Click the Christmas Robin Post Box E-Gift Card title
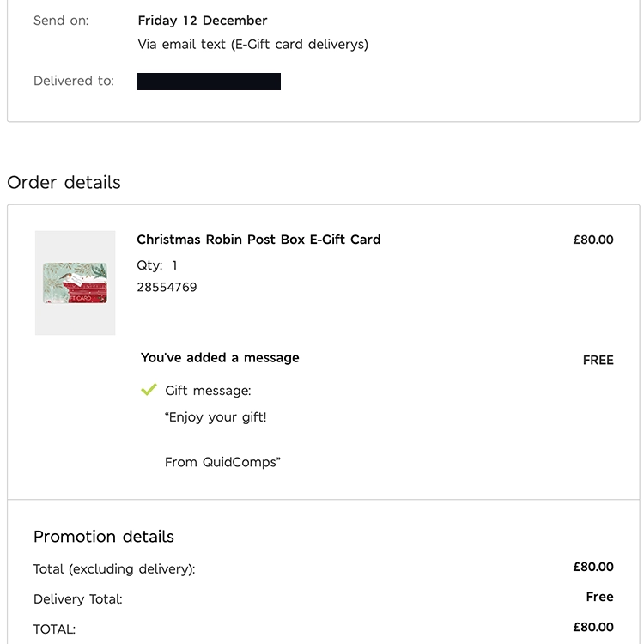Screen dimensions: 644x644 (258, 240)
